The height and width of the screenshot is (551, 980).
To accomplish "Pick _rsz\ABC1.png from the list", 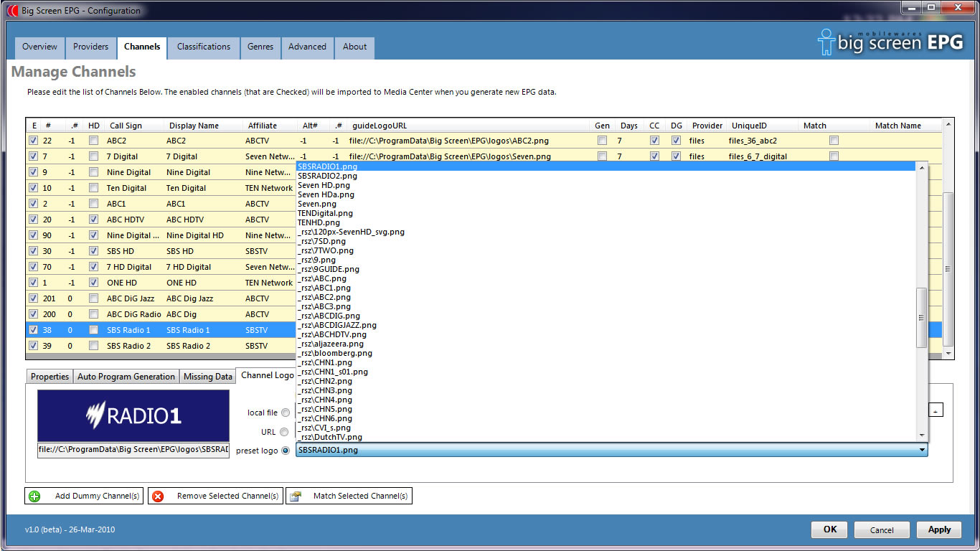I will (606, 288).
